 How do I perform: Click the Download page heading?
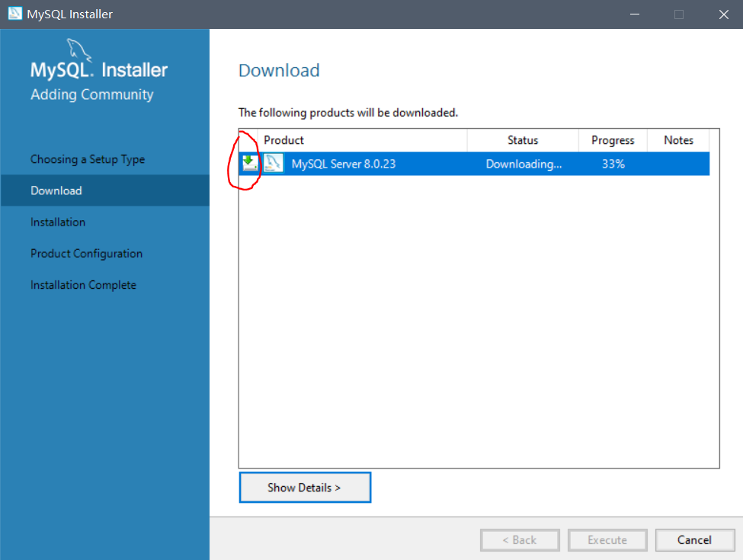[x=279, y=70]
